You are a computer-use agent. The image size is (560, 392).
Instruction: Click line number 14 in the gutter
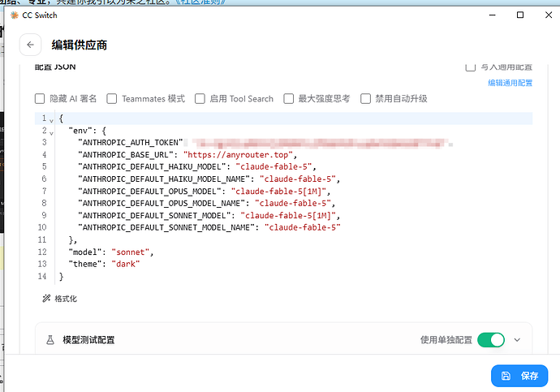pos(42,276)
